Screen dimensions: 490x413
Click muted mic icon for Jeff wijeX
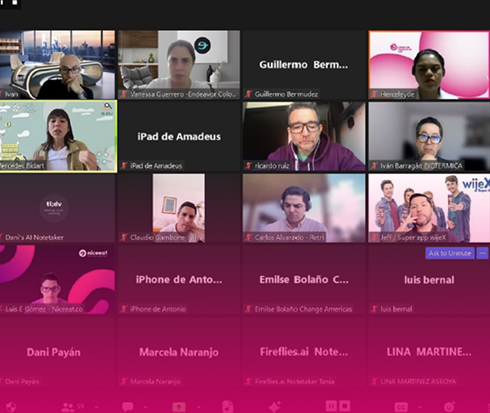[374, 237]
